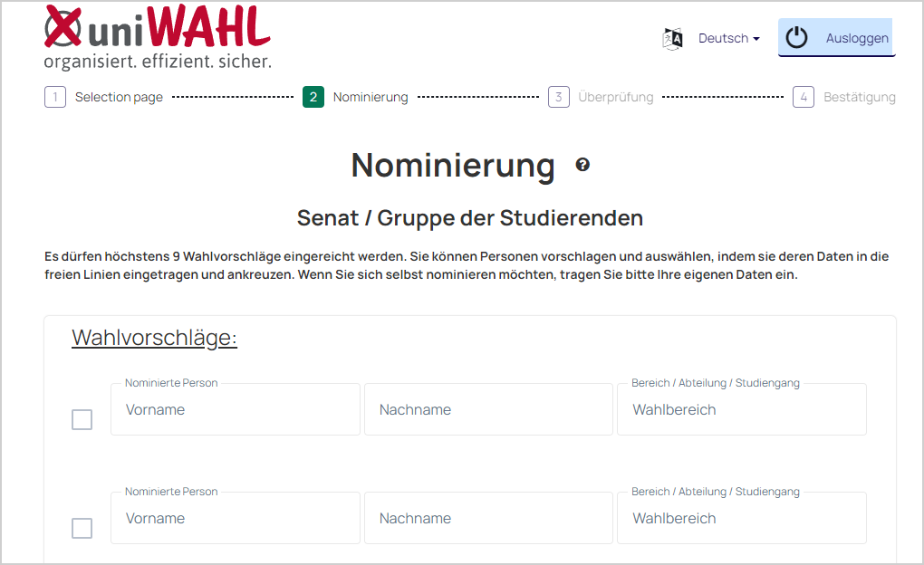The image size is (924, 565).
Task: Click the power icon on Ausloggen
Action: [796, 38]
